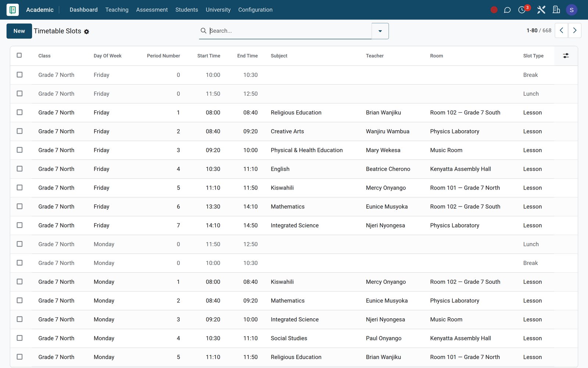
Task: Check the Friday Creative Arts row checkbox
Action: coord(19,131)
